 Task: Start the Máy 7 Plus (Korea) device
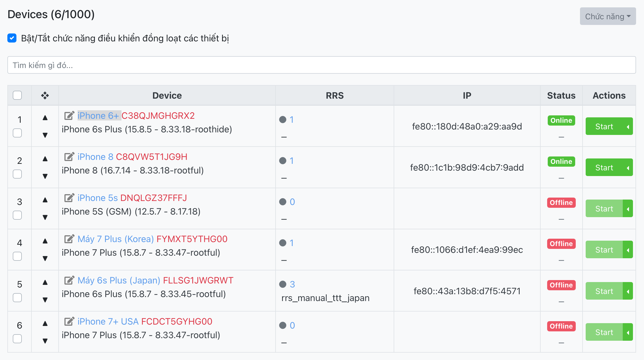(x=604, y=250)
